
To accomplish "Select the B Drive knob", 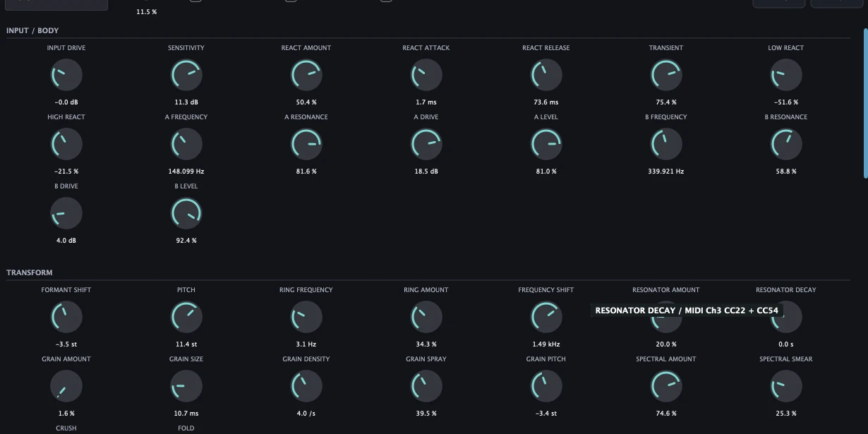I will click(x=66, y=213).
